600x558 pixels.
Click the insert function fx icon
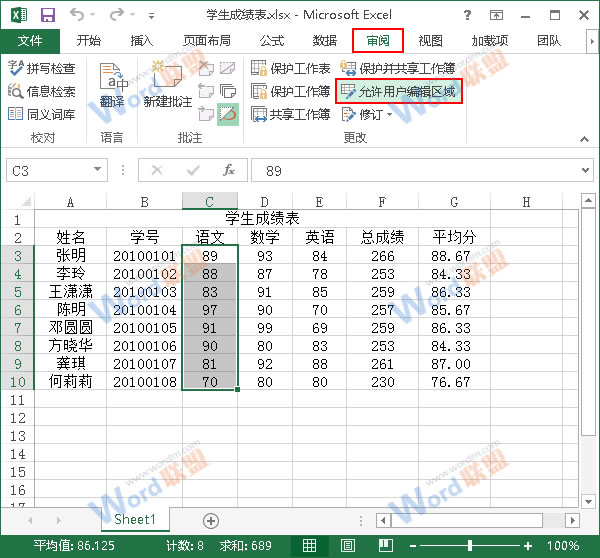[229, 171]
